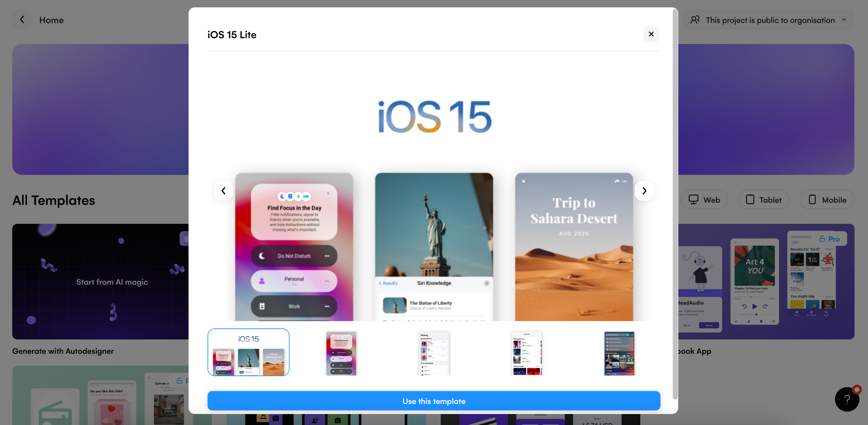868x425 pixels.
Task: Click the Use this template button
Action: click(434, 401)
